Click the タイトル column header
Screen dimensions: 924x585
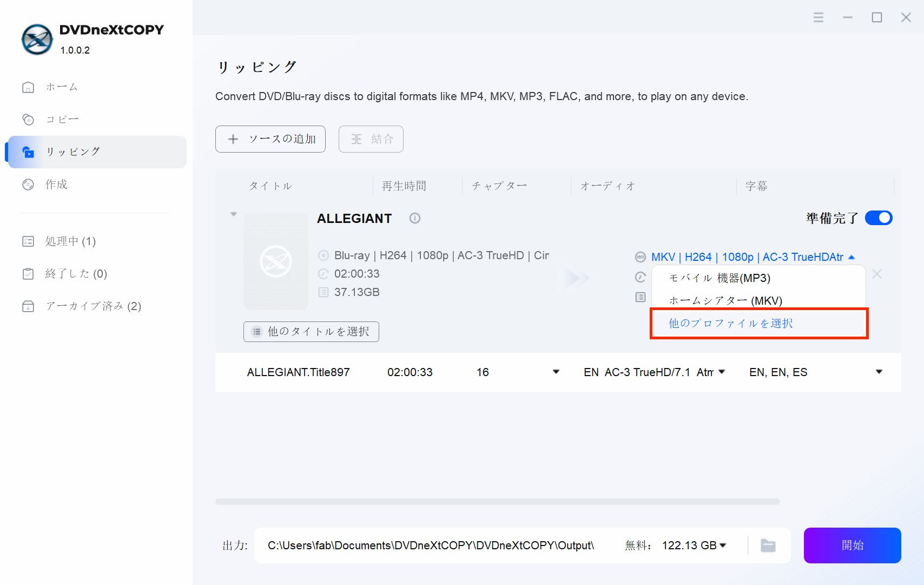(270, 186)
